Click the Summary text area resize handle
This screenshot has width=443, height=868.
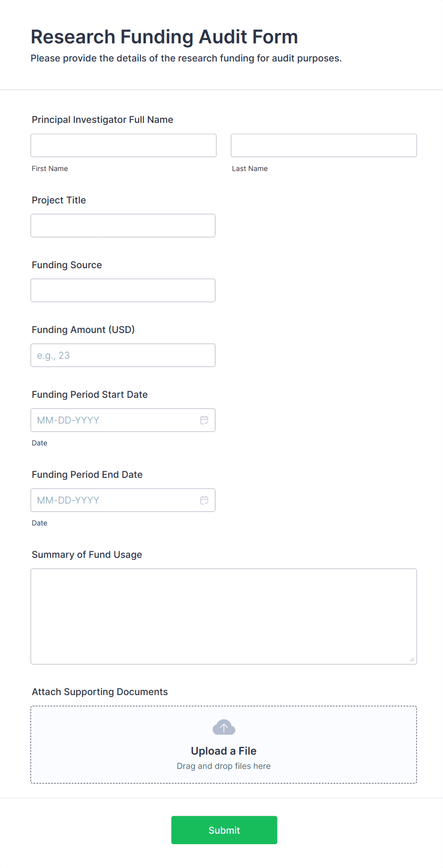pyautogui.click(x=412, y=659)
